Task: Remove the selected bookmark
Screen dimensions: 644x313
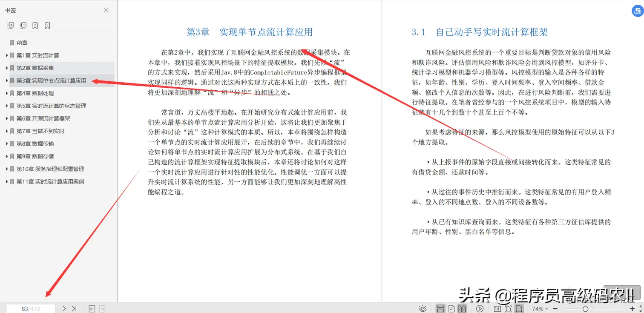Action: (48, 26)
